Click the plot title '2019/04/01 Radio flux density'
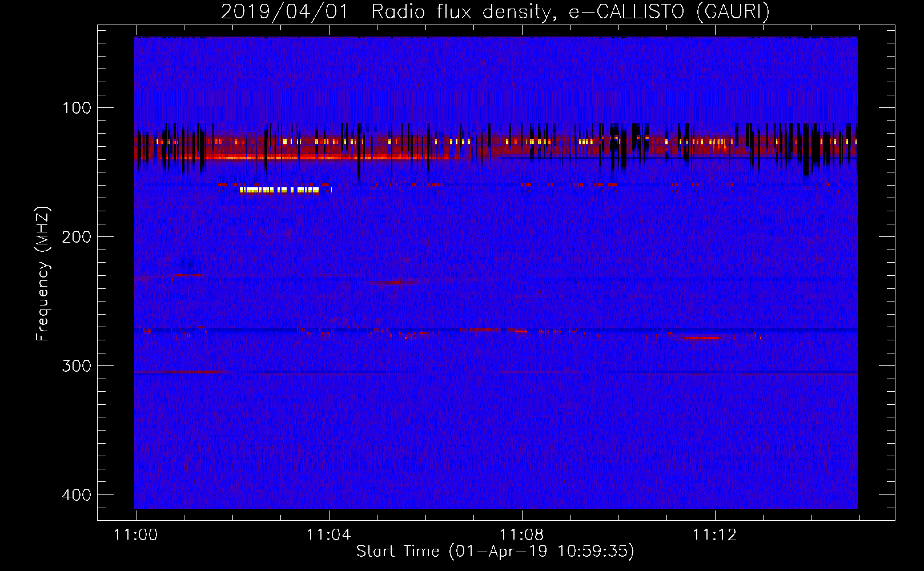 (388, 12)
